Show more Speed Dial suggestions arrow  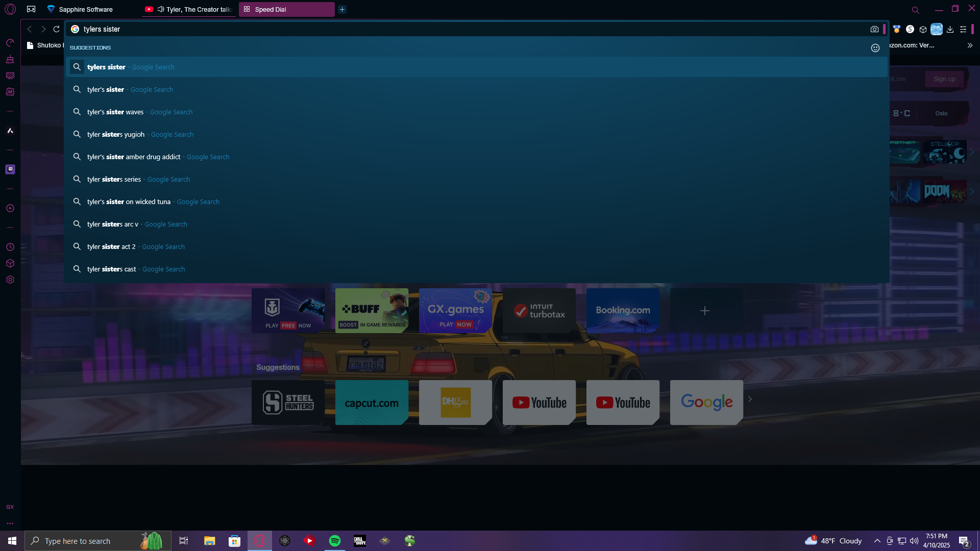pos(750,399)
